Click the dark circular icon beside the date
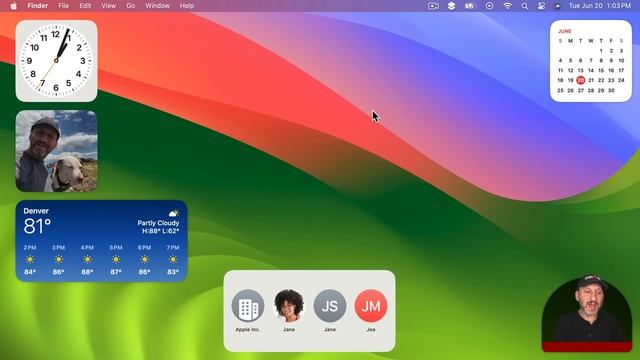Image resolution: width=640 pixels, height=360 pixels. tap(557, 6)
